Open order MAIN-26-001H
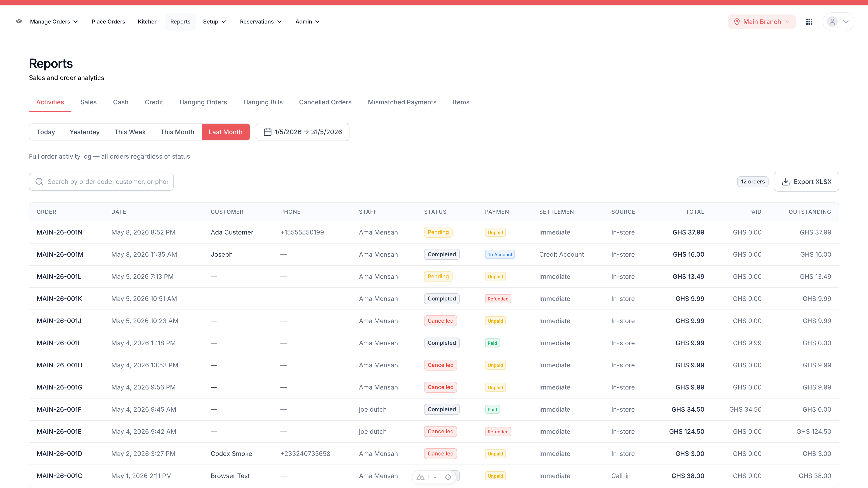Viewport: 868px width, 488px height. 59,365
